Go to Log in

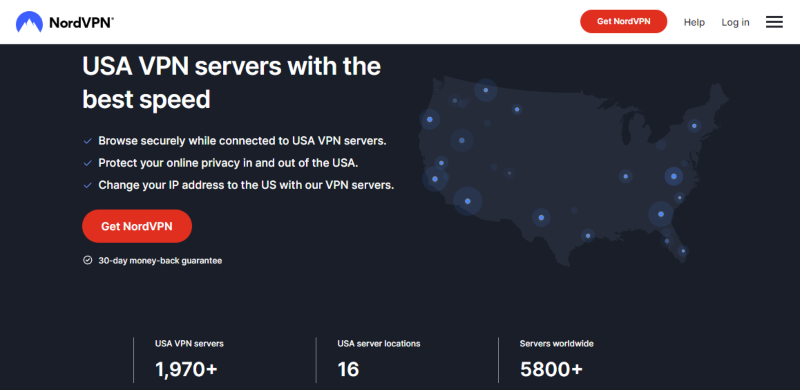735,22
